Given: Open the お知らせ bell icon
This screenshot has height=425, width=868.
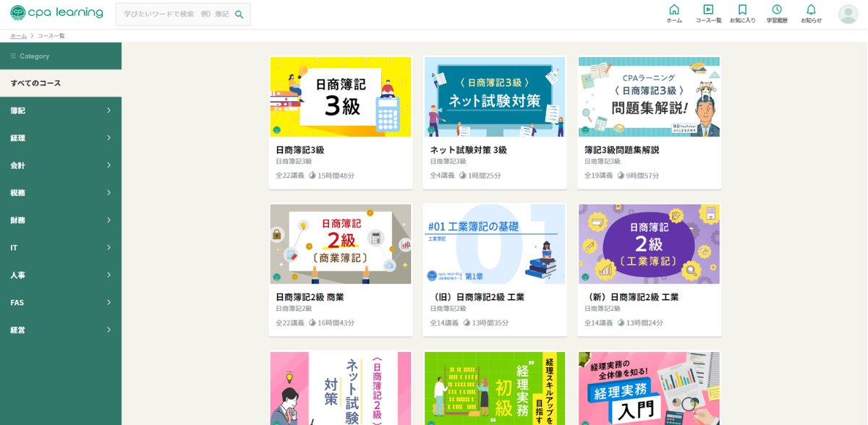Looking at the screenshot, I should tap(811, 9).
